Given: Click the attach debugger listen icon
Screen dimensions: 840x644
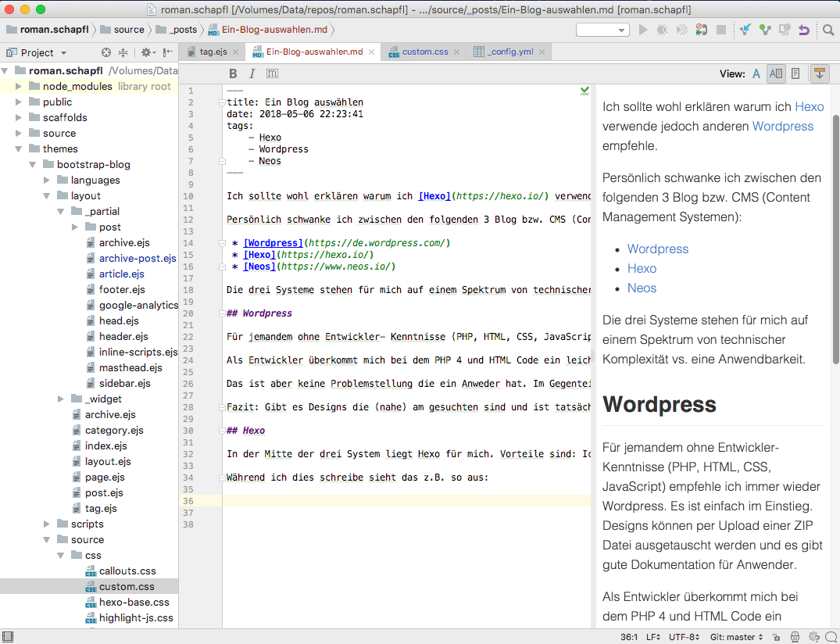Looking at the screenshot, I should (701, 30).
